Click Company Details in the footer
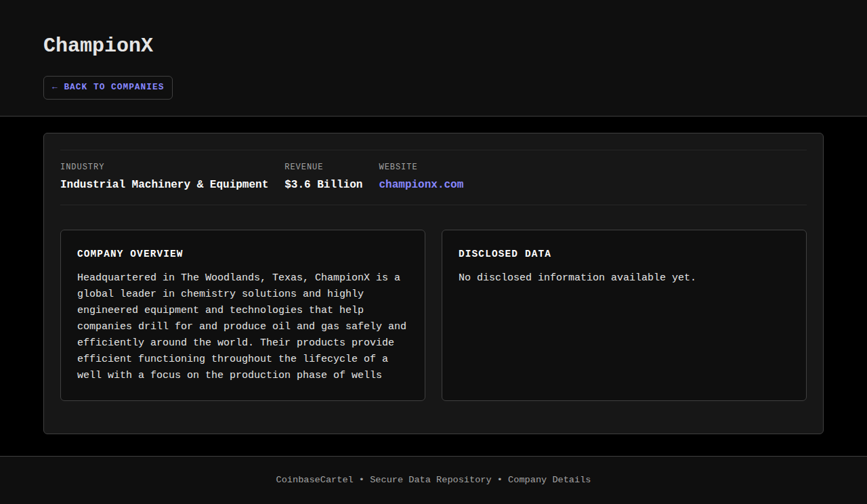The height and width of the screenshot is (504, 867). click(549, 480)
